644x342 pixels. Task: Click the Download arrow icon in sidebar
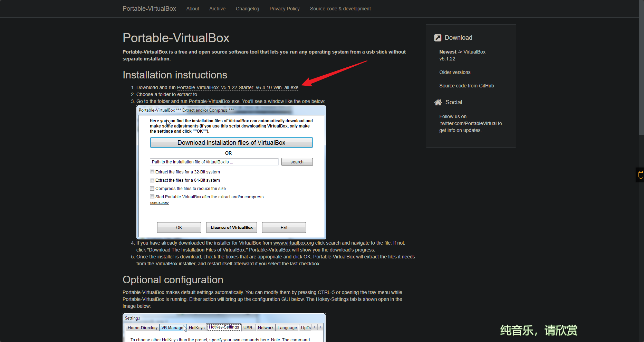(x=438, y=38)
